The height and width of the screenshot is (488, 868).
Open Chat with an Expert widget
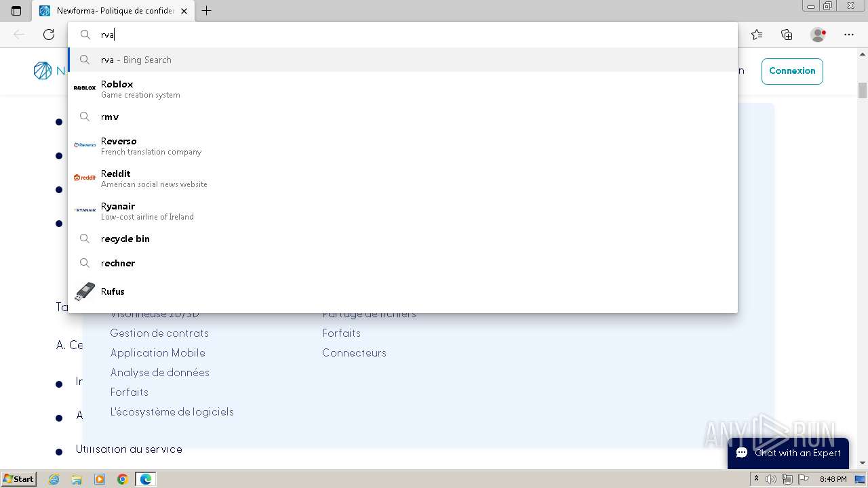(x=788, y=453)
